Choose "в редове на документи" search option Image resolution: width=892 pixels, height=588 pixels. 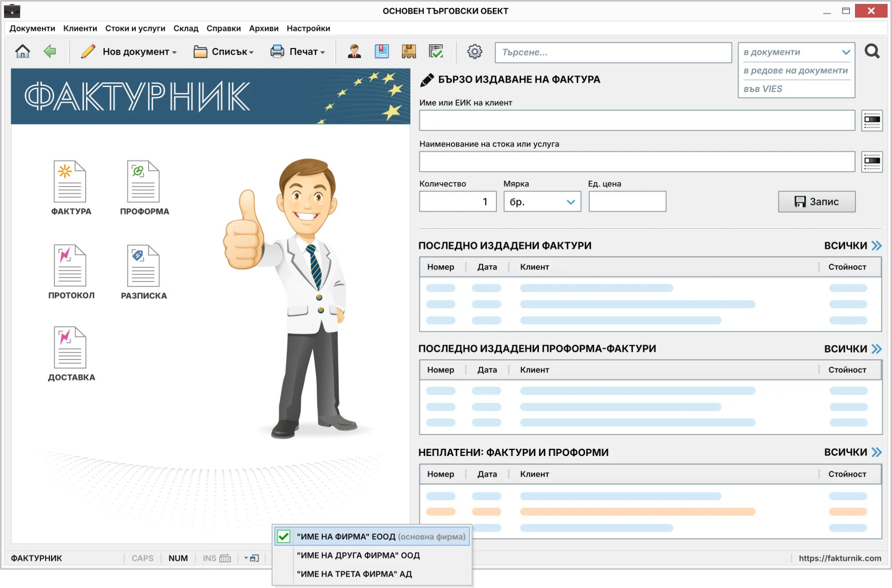coord(796,70)
